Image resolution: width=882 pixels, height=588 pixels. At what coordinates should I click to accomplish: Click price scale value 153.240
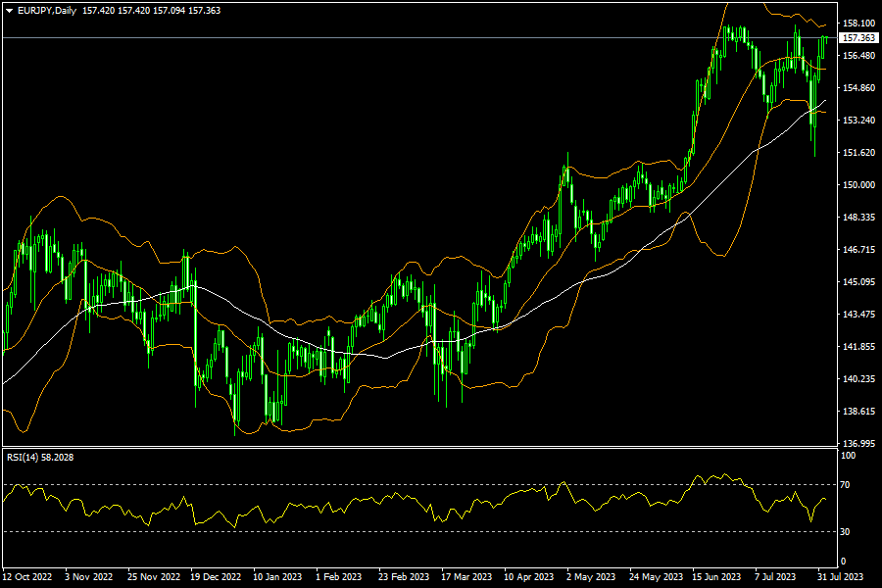point(858,120)
